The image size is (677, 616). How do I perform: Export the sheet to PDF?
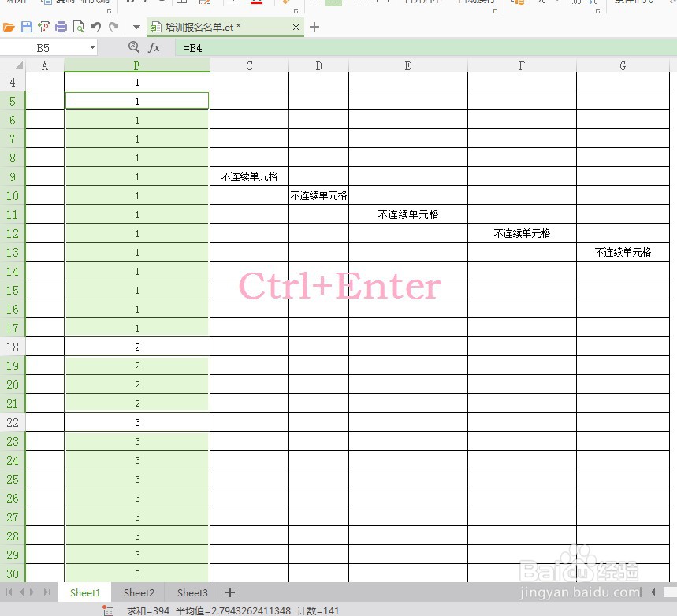point(44,28)
